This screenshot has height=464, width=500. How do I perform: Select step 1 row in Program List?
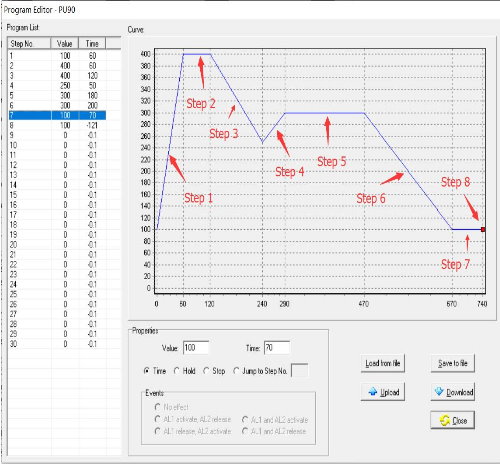(x=57, y=56)
